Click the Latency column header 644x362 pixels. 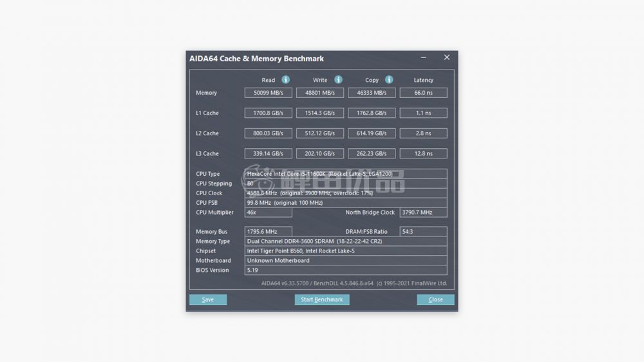coord(424,80)
